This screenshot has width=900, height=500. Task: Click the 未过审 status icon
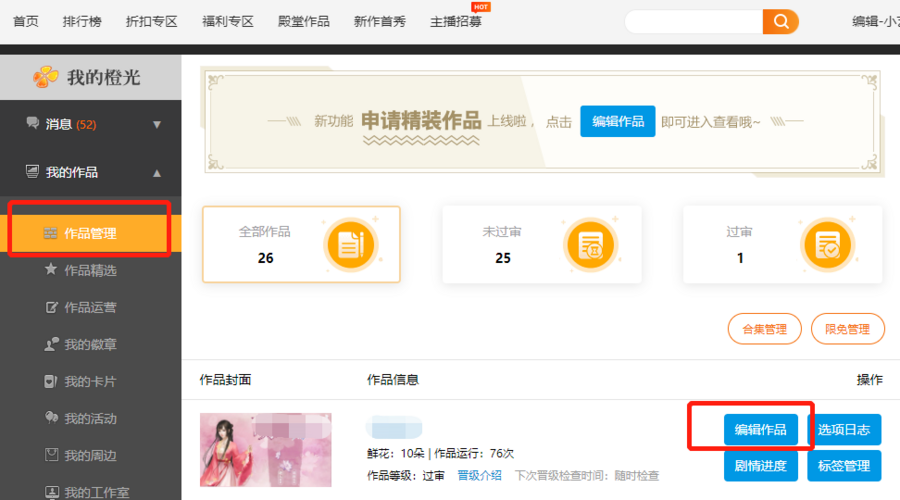[589, 244]
